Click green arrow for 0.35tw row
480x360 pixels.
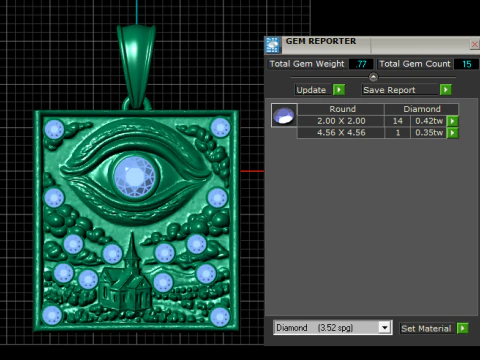(x=452, y=133)
